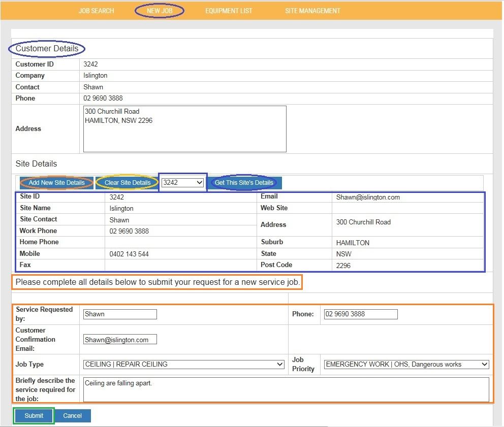The image size is (504, 427).
Task: Focus the Customer Confirmation Email field
Action: pyautogui.click(x=120, y=340)
